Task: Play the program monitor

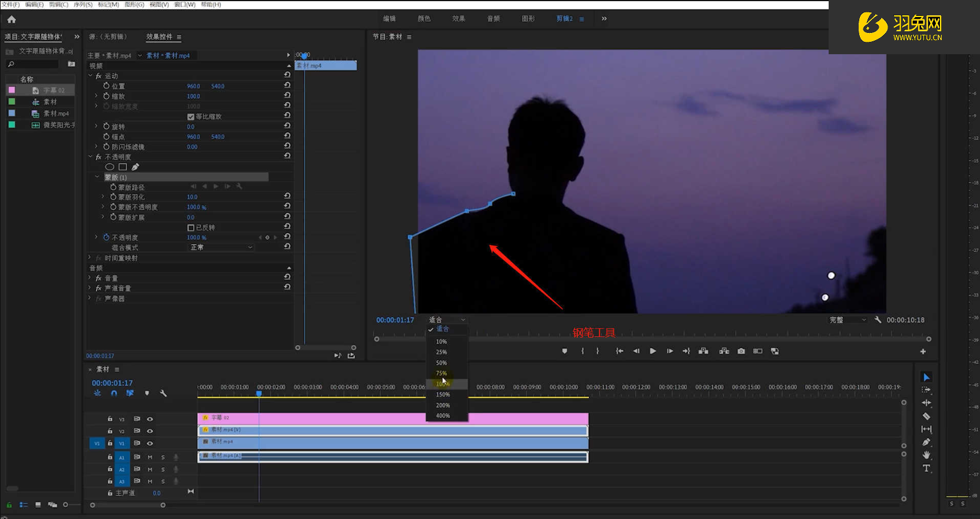Action: pyautogui.click(x=653, y=351)
